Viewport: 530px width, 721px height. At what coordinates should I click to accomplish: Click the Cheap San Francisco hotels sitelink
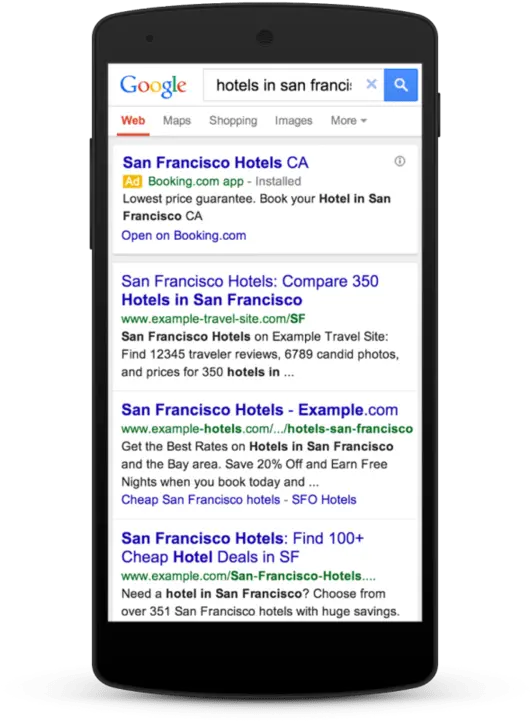(200, 499)
